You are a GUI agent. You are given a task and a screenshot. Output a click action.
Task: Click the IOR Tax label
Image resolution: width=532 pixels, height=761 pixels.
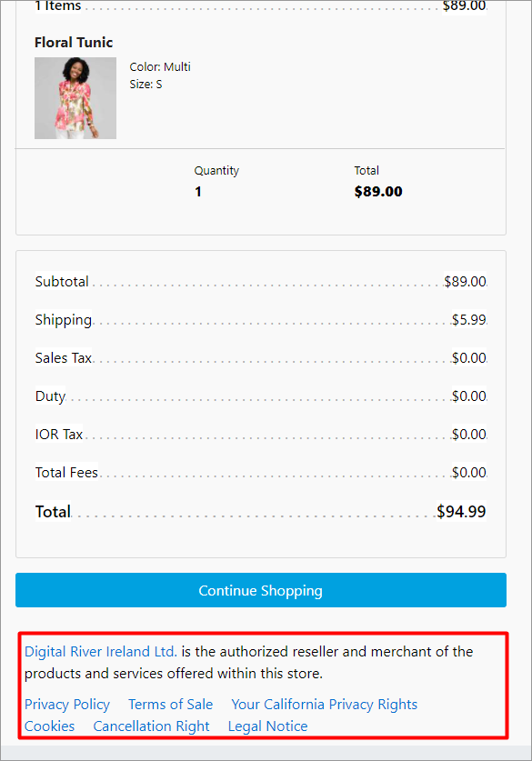pyautogui.click(x=59, y=435)
